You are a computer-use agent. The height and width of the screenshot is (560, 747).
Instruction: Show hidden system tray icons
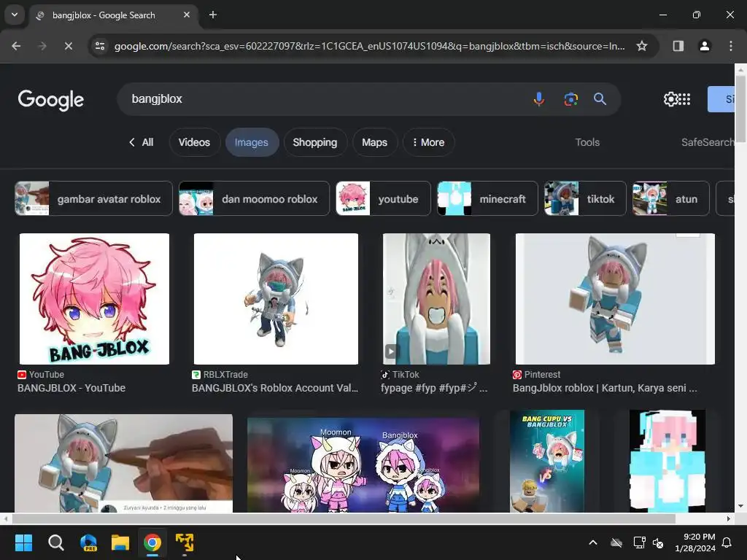pyautogui.click(x=593, y=542)
